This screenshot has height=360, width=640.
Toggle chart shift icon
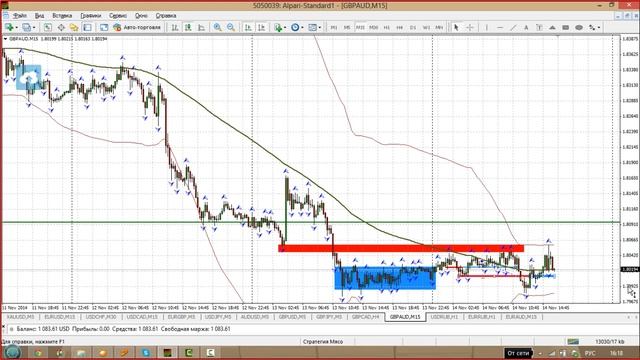(x=261, y=27)
